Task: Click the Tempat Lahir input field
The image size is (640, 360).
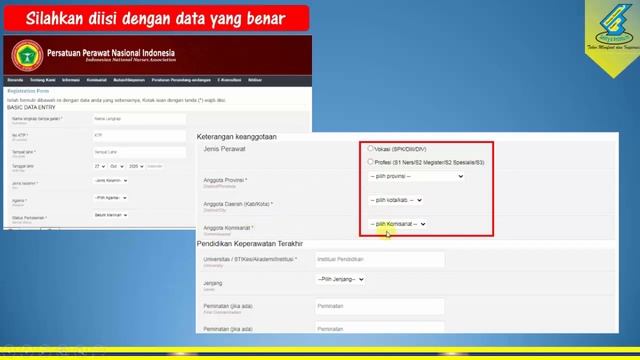Action: click(139, 152)
